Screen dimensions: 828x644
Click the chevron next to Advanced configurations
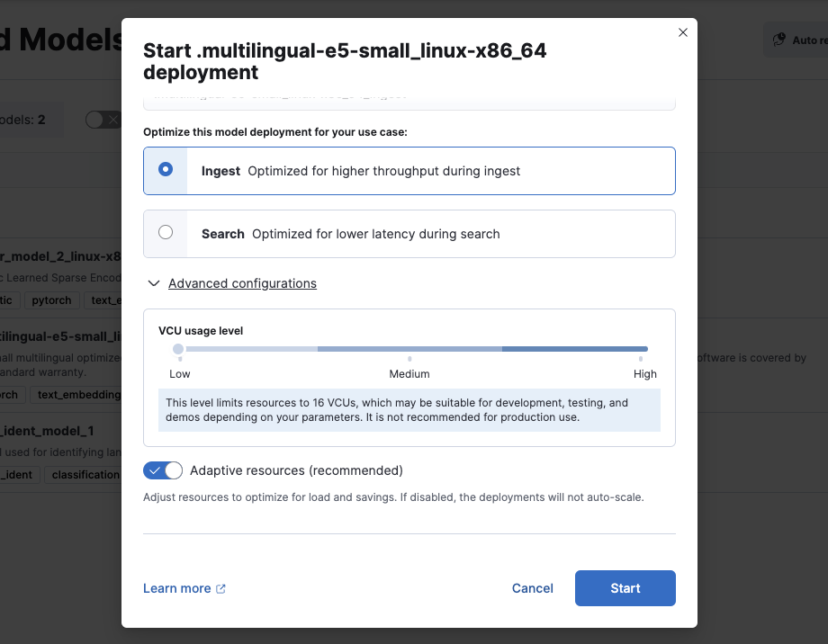pos(153,282)
